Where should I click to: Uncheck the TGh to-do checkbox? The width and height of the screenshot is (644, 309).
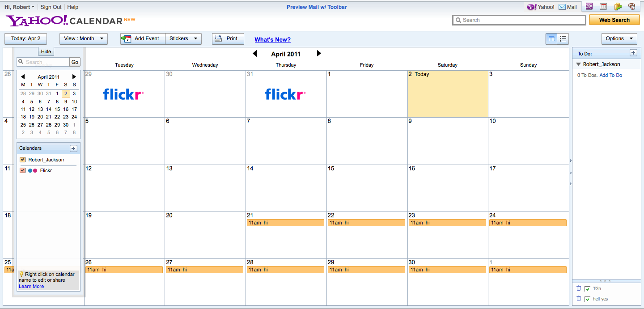[587, 289]
